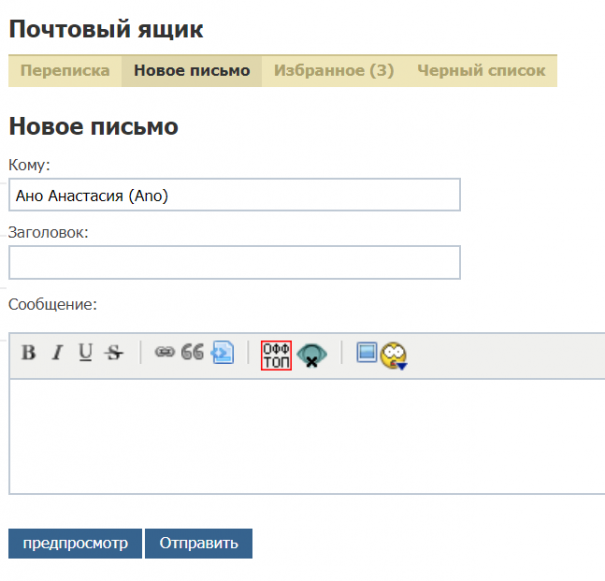The image size is (605, 581).
Task: Insert an image using picture icon
Action: [366, 353]
